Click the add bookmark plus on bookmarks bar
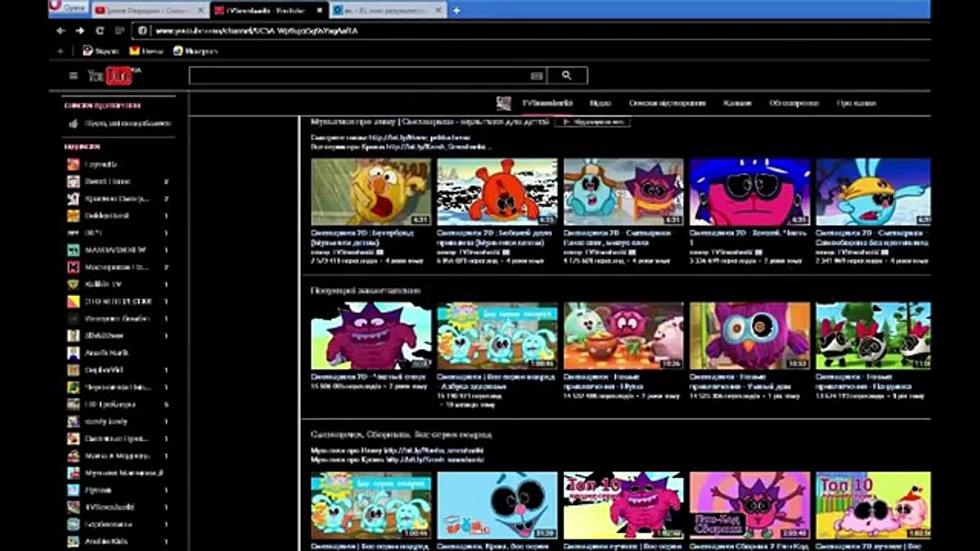 click(x=60, y=51)
